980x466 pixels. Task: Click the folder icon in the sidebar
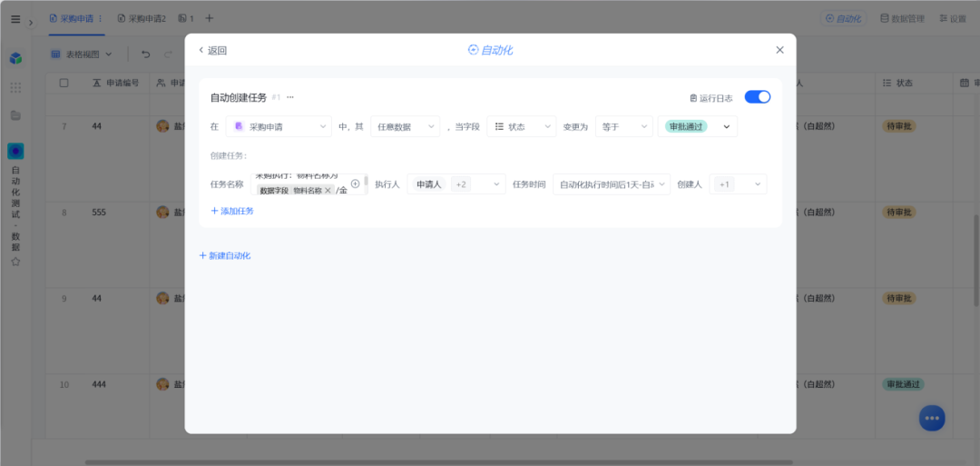(x=15, y=115)
